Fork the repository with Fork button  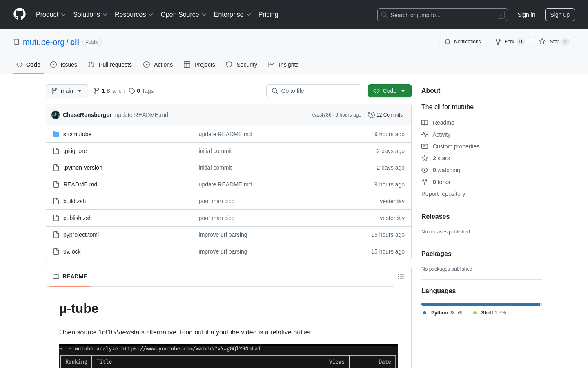(510, 42)
